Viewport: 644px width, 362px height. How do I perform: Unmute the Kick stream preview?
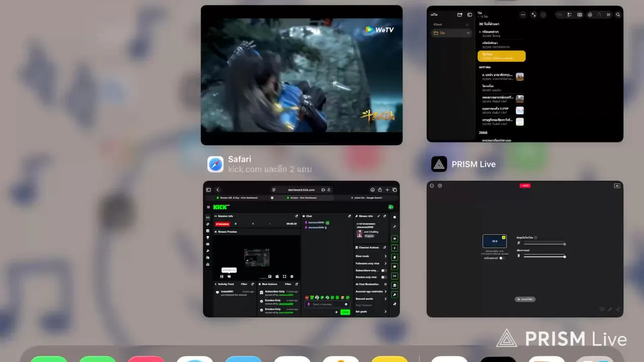(x=229, y=276)
